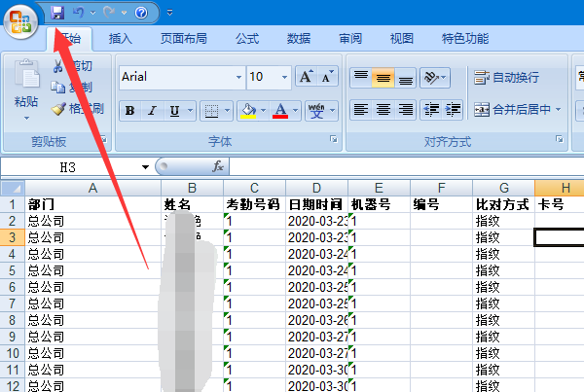The image size is (584, 392).
Task: Redo the last action
Action: (x=109, y=13)
